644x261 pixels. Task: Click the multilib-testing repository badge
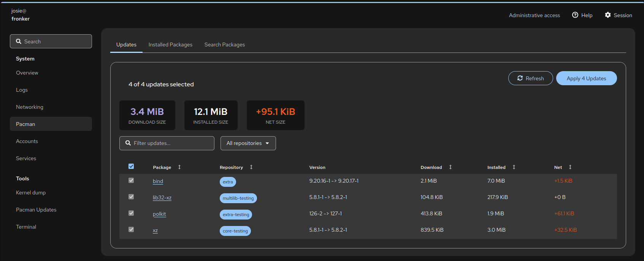(238, 198)
